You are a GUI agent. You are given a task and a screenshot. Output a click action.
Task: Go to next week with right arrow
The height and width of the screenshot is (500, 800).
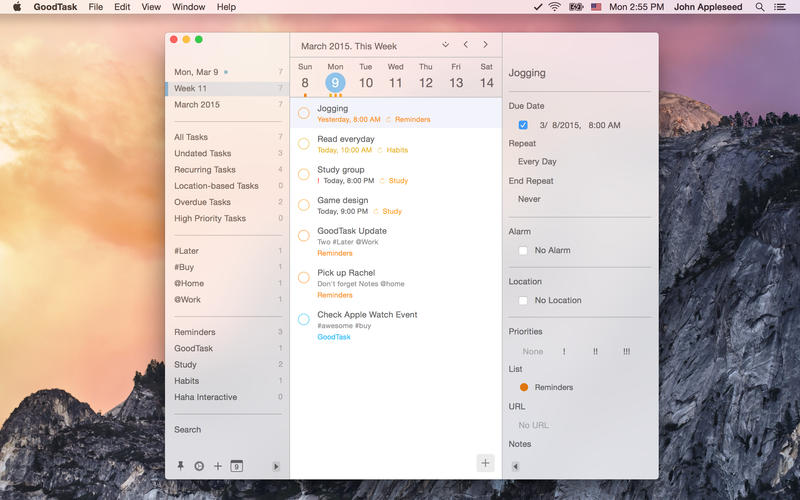(486, 45)
